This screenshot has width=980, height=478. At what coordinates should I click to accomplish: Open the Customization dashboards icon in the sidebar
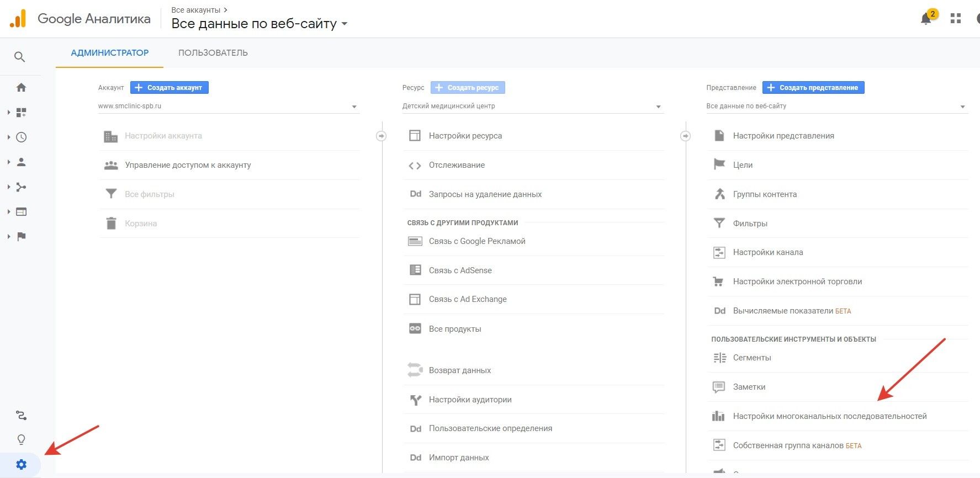pos(21,113)
